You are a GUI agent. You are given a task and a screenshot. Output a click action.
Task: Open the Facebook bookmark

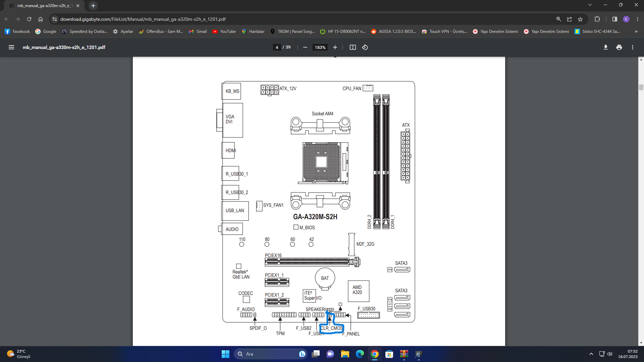click(17, 32)
